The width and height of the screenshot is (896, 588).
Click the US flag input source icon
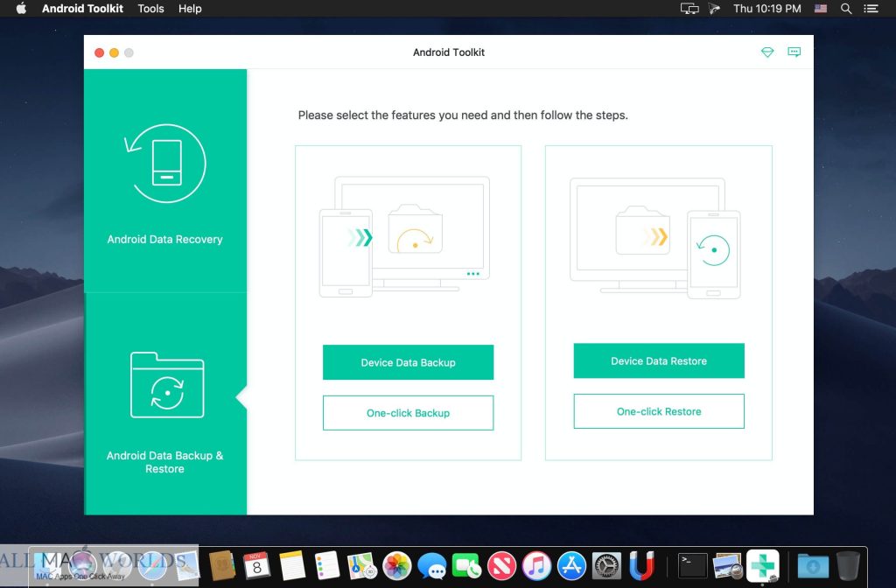pyautogui.click(x=821, y=9)
